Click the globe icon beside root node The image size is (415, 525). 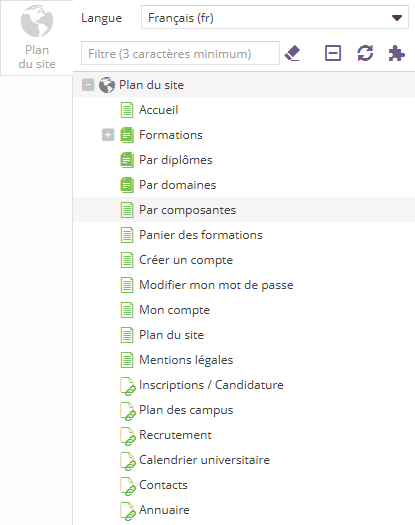coord(107,85)
